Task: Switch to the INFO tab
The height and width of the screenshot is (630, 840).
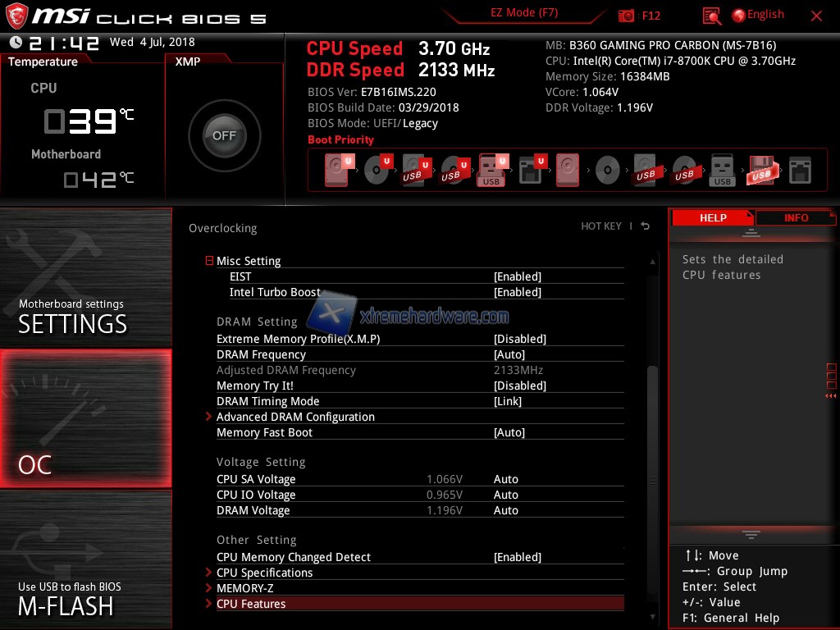Action: coord(796,218)
